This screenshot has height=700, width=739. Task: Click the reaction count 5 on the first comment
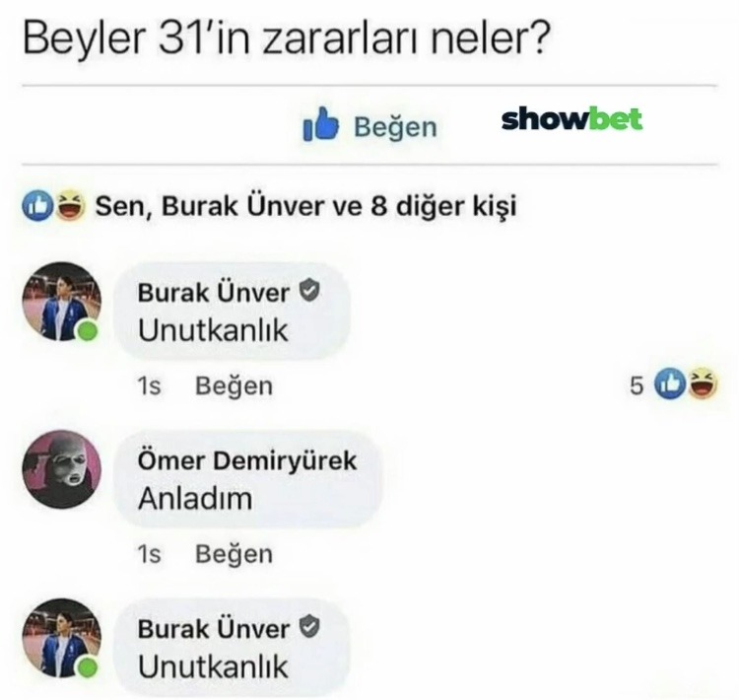pos(637,386)
